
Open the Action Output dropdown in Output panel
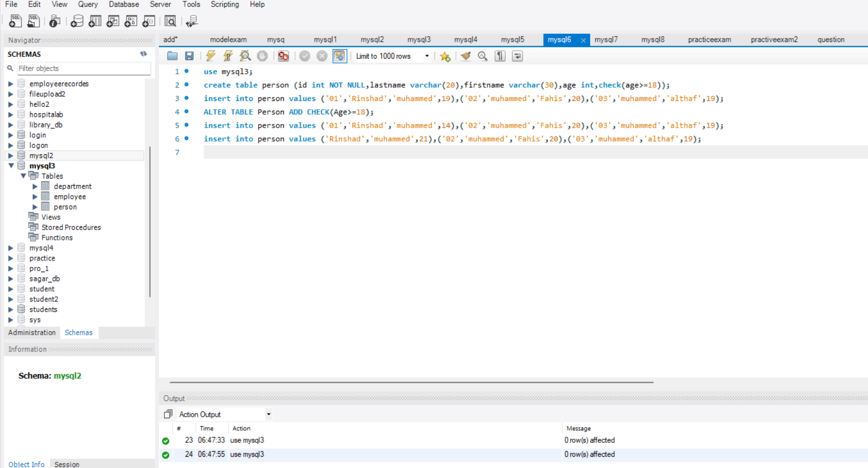pos(268,414)
